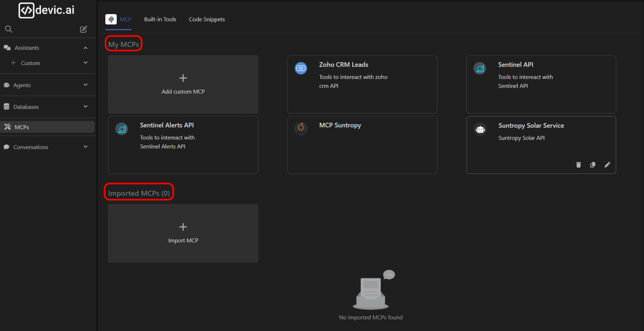
Task: Click the MCP tab icon
Action: [111, 19]
